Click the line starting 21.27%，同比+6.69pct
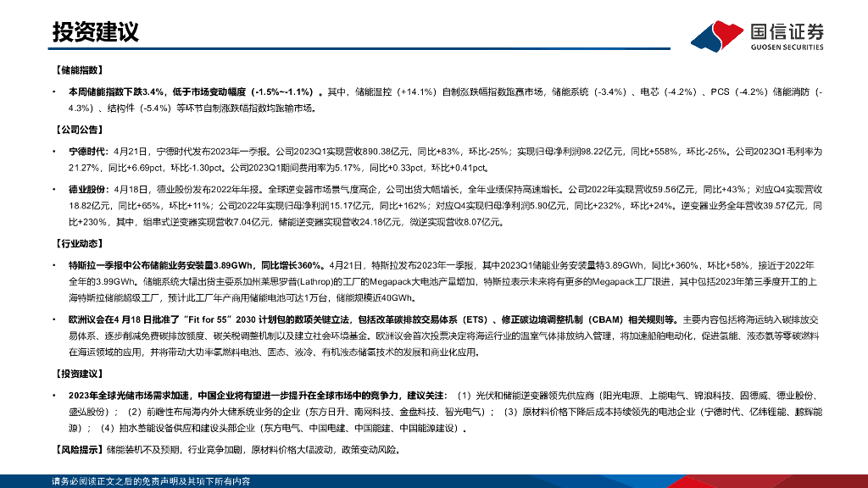 279,168
